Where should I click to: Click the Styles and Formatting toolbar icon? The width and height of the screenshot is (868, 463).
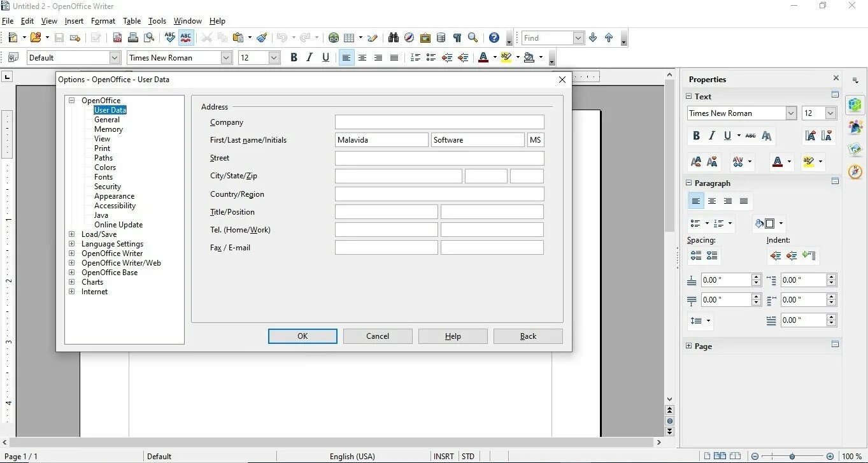tap(13, 57)
